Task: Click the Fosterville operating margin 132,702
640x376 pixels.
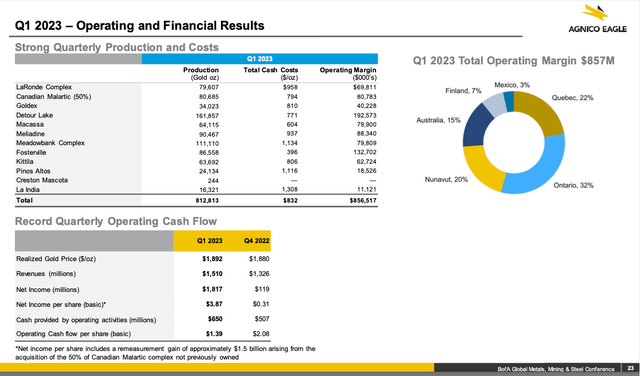Action: tap(366, 152)
